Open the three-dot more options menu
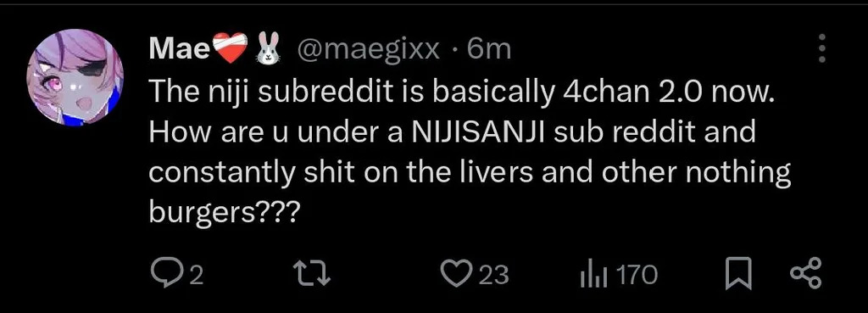 pyautogui.click(x=822, y=48)
